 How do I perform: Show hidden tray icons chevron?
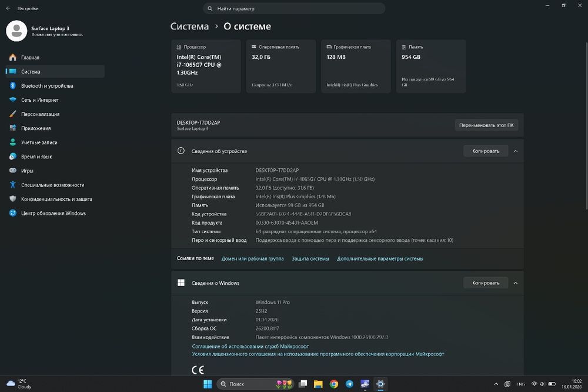(496, 384)
